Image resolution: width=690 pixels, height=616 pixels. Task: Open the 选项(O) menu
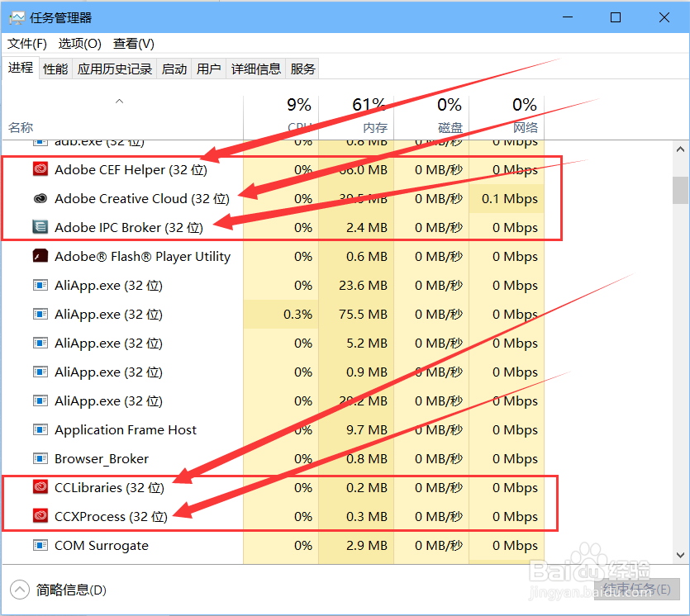[x=79, y=44]
